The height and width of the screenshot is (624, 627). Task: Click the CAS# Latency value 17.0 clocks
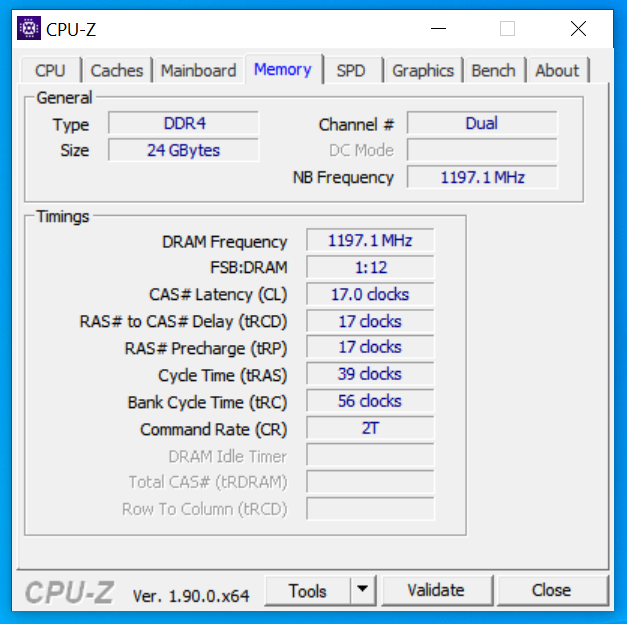(370, 294)
